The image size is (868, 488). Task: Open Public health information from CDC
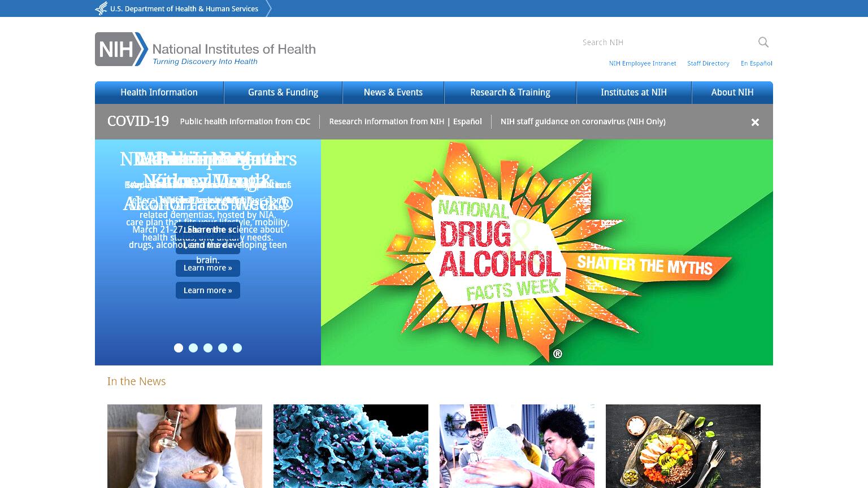coord(245,121)
